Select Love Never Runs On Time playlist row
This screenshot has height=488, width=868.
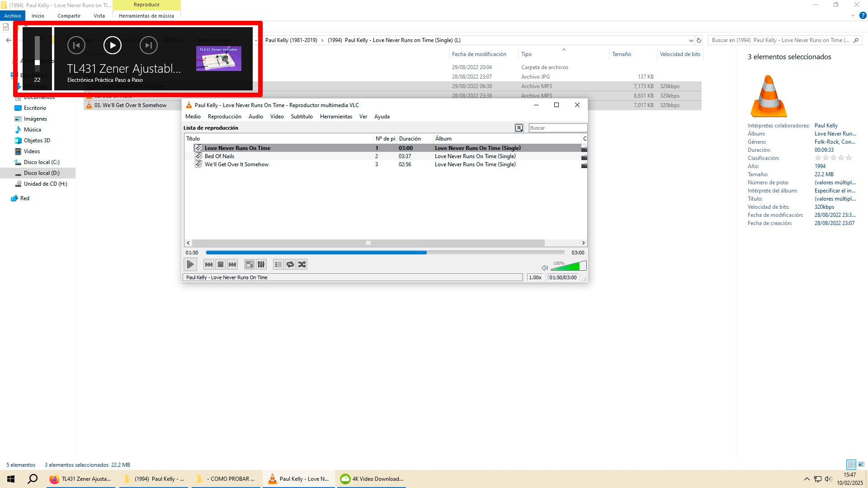pos(385,148)
